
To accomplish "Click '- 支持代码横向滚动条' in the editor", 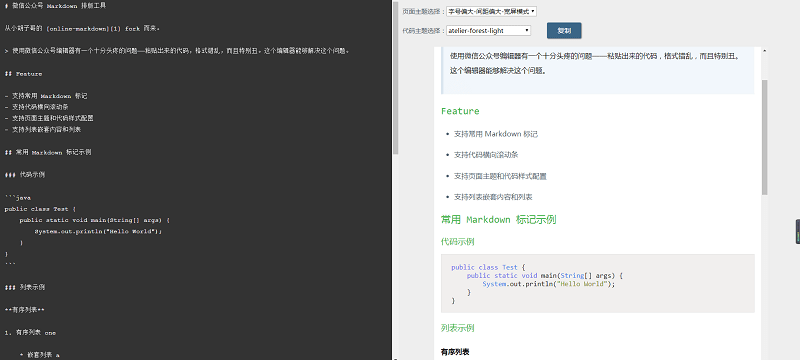I will (x=36, y=107).
